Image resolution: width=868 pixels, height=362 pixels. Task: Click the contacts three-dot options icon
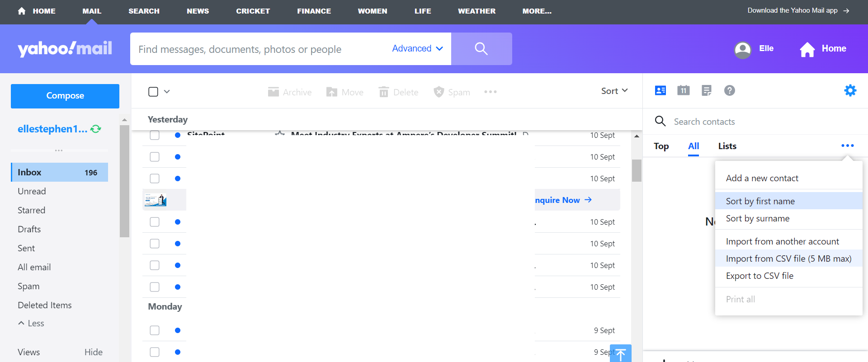point(848,146)
